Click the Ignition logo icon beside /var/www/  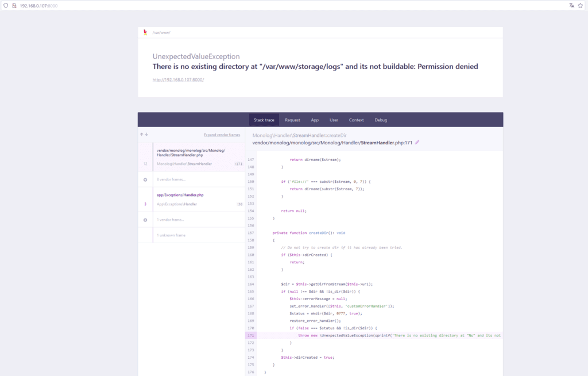click(145, 32)
